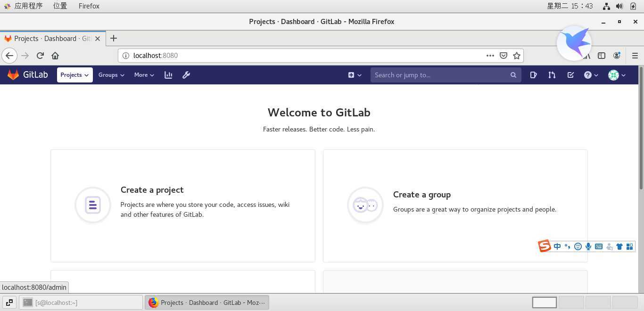The width and height of the screenshot is (644, 311).
Task: Click the volume icon in top bar
Action: [x=619, y=6]
